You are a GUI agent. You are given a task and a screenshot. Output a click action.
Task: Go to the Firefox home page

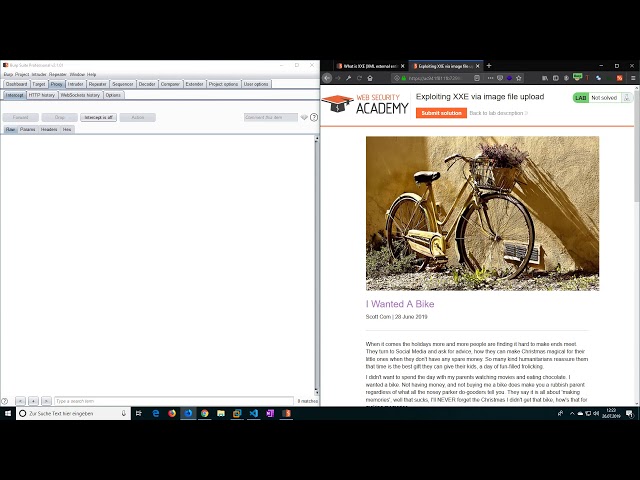(x=370, y=78)
